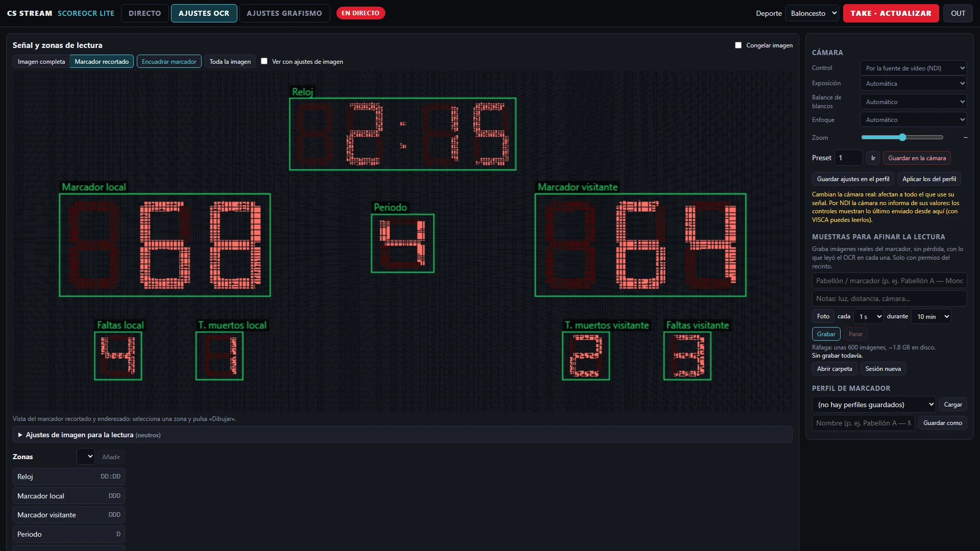The height and width of the screenshot is (551, 980).
Task: Select the Marcador local zone row
Action: [69, 496]
